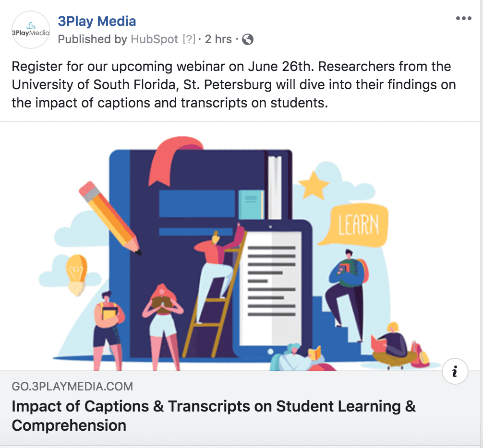Click the globe public audience icon

click(248, 39)
